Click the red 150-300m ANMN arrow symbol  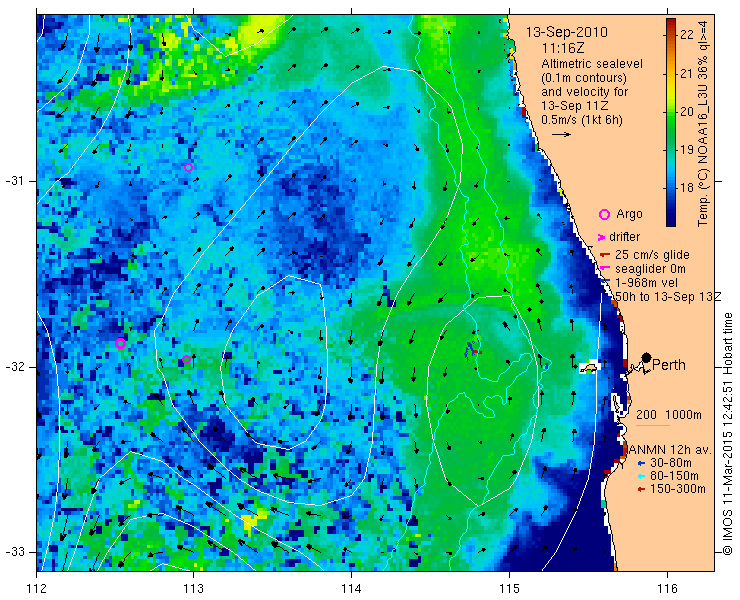641,489
